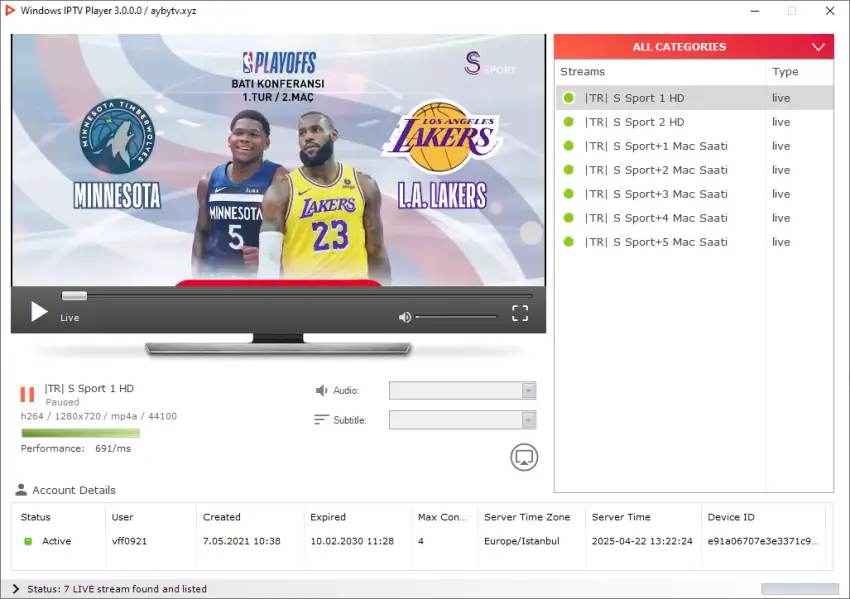850x599 pixels.
Task: Click the Account Details person icon
Action: click(21, 489)
